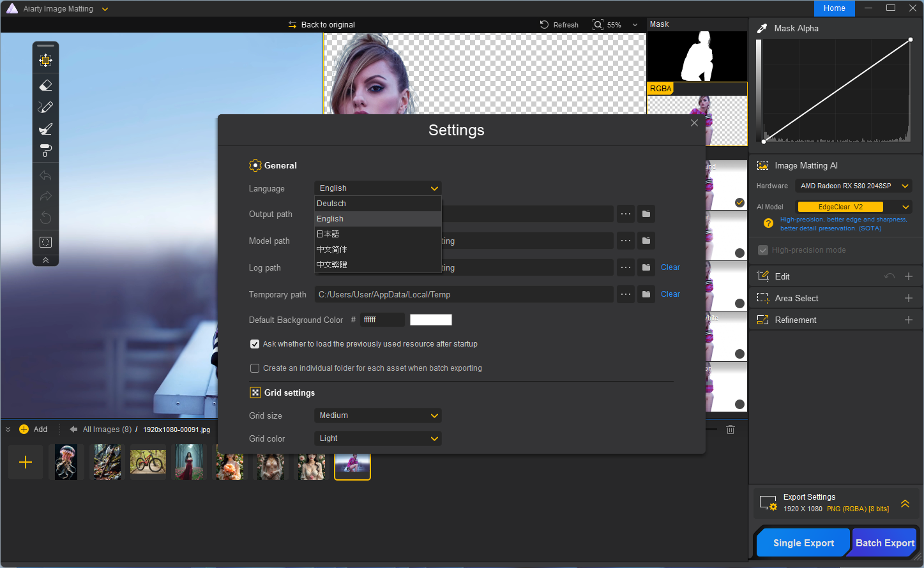Click the Refresh icon in top bar
The height and width of the screenshot is (568, 924).
click(x=545, y=25)
